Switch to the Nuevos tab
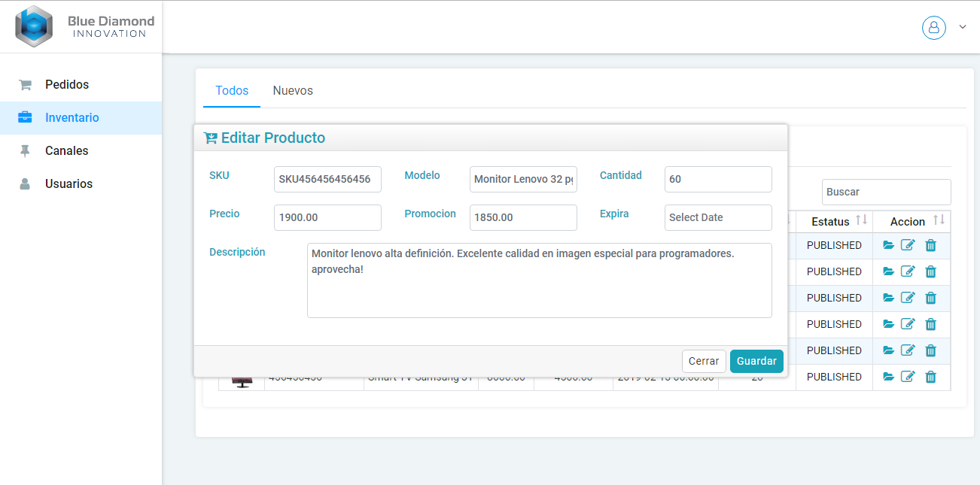The width and height of the screenshot is (980, 485). pos(293,90)
